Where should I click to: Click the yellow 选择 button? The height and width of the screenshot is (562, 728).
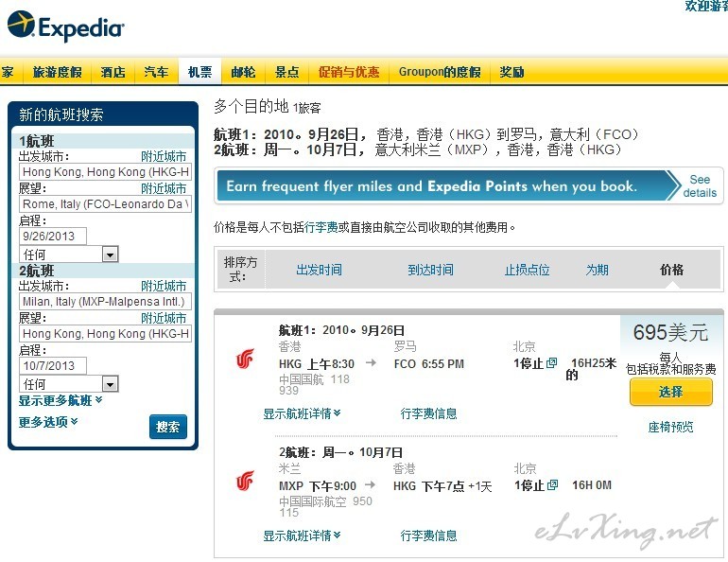click(x=671, y=392)
